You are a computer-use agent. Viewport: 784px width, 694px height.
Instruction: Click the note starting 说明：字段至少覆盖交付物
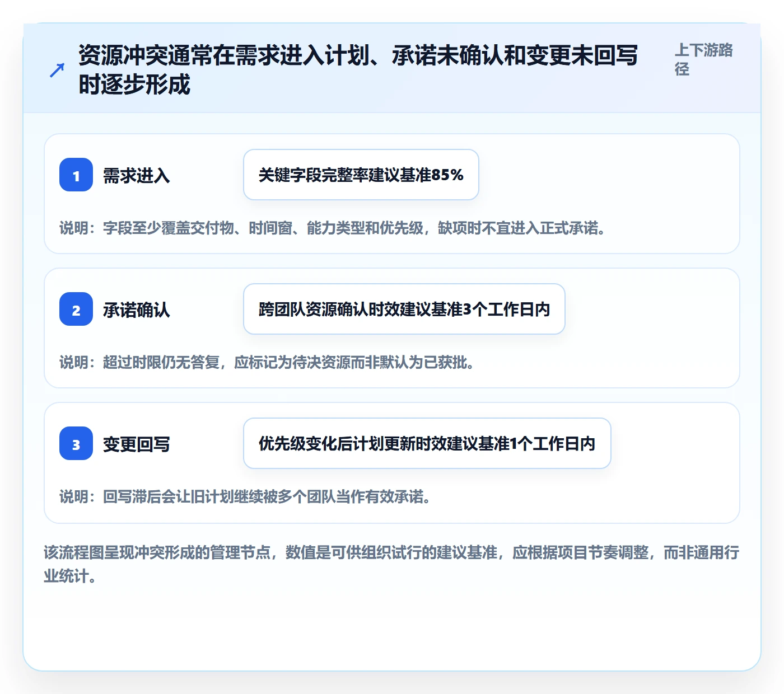pos(333,228)
